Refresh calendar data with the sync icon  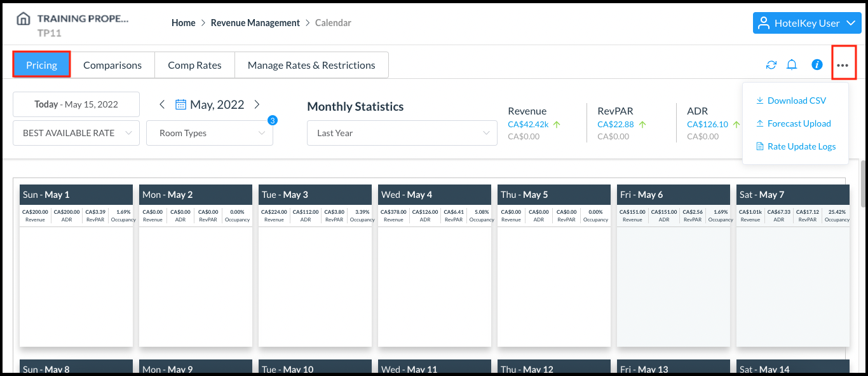771,64
